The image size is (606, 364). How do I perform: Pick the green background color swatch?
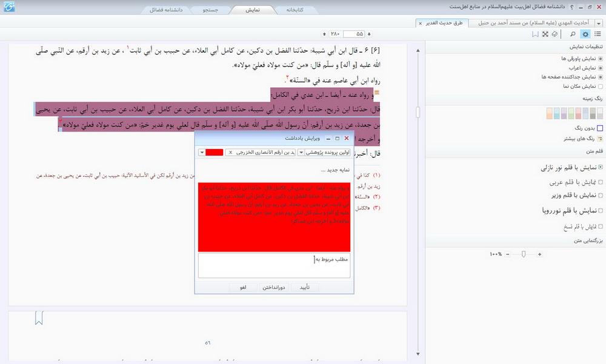point(571,113)
